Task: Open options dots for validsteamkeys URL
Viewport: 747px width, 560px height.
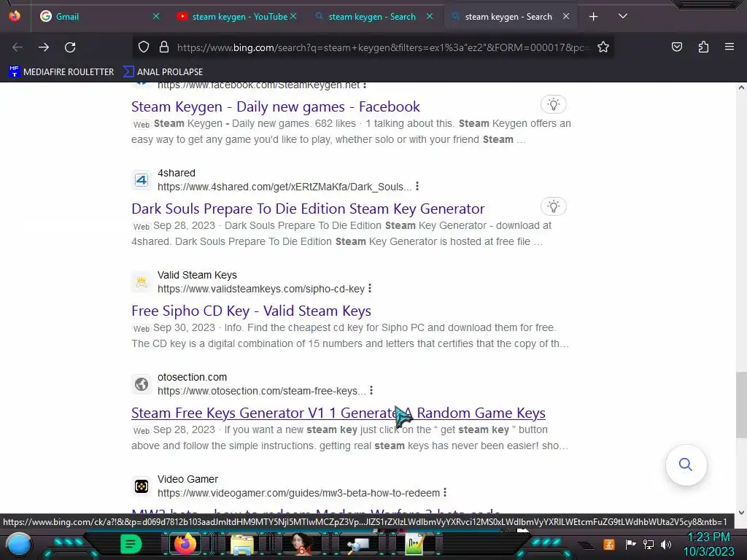Action: click(370, 289)
